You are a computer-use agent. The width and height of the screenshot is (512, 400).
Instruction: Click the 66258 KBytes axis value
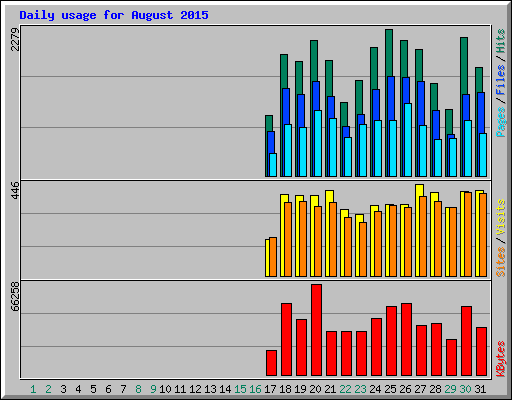pos(15,296)
